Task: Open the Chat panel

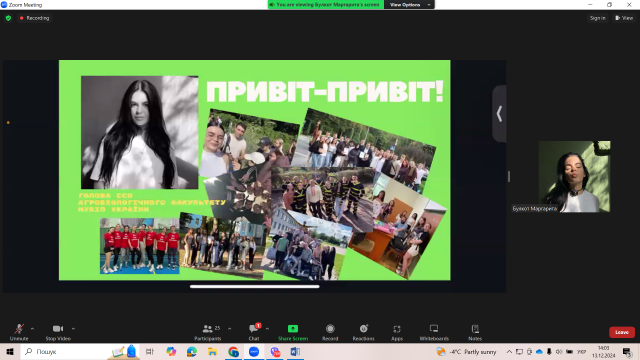Action: (254, 332)
